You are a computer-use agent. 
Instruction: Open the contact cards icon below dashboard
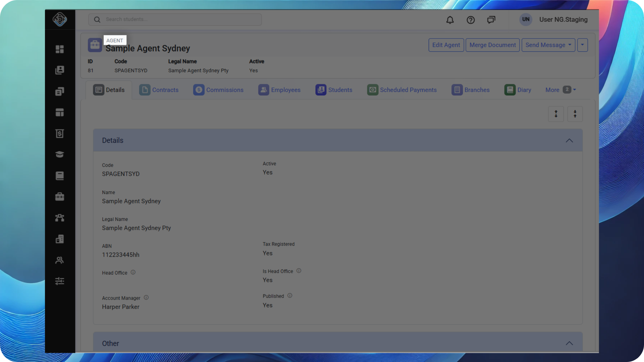(60, 70)
